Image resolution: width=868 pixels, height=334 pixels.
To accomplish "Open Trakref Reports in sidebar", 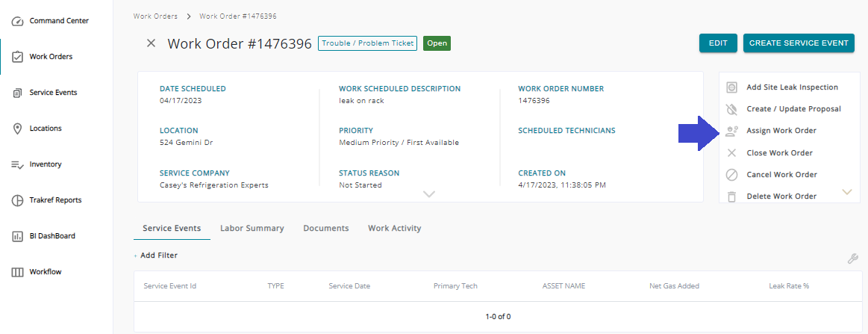I will click(55, 200).
